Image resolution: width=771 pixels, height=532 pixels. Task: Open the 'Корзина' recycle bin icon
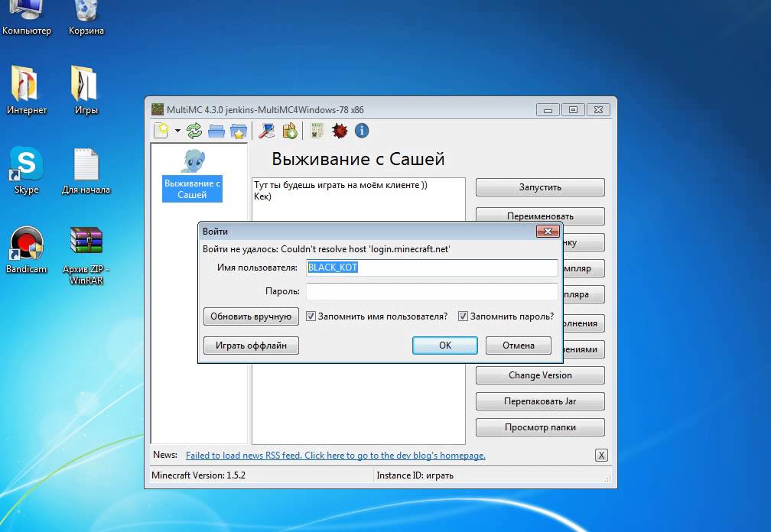click(86, 18)
